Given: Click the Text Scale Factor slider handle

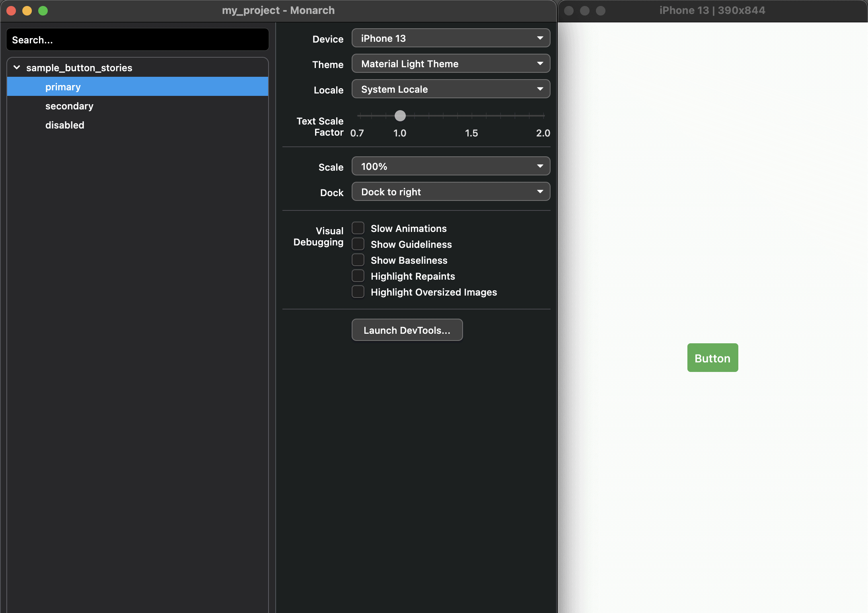Looking at the screenshot, I should (x=400, y=116).
